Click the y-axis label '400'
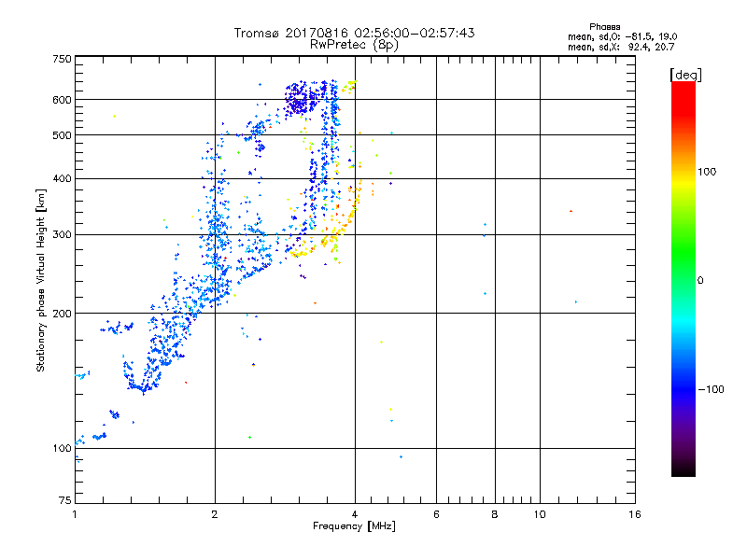This screenshot has height=560, width=747. [62, 178]
